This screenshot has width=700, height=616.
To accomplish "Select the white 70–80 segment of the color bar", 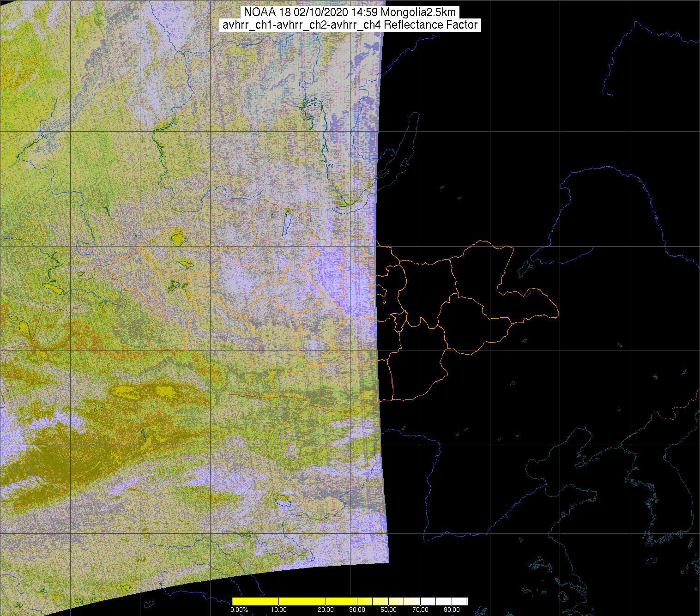I will tap(428, 601).
